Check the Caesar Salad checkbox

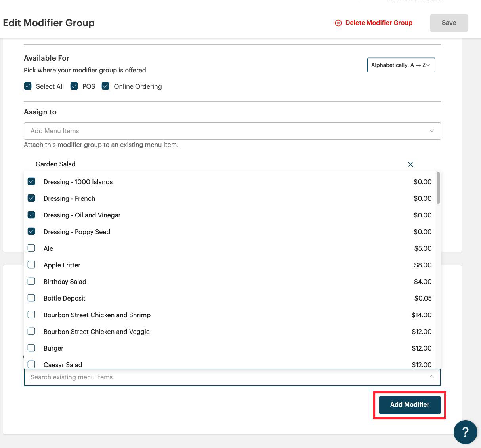pyautogui.click(x=31, y=364)
